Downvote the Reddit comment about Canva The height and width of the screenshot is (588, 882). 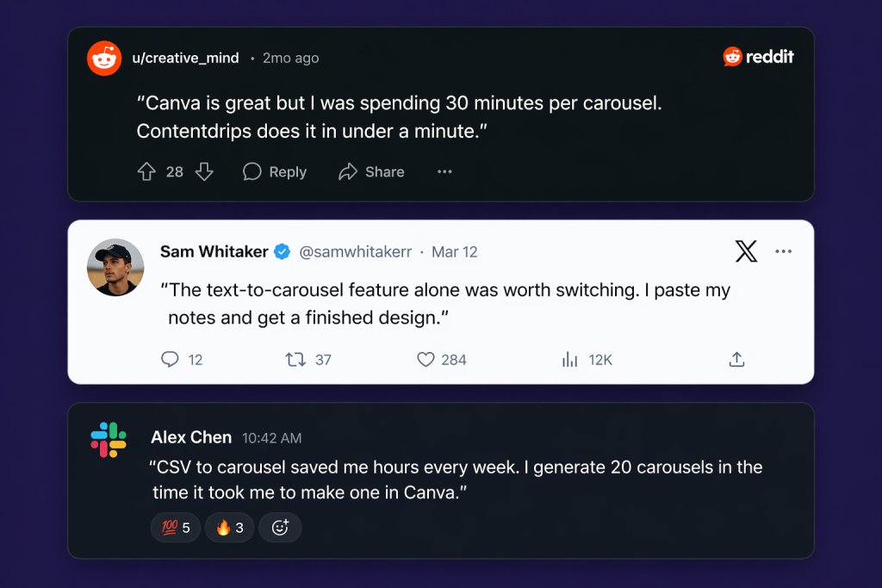tap(204, 171)
